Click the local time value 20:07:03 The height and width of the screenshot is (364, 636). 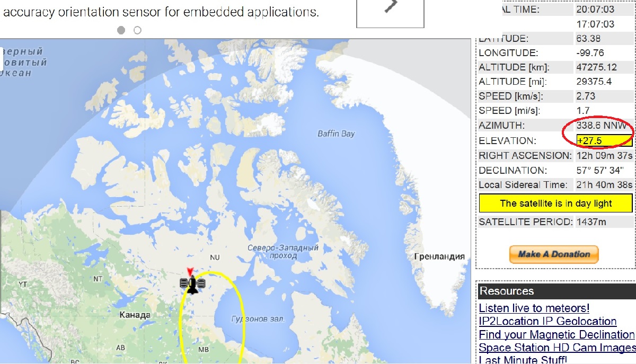(595, 10)
